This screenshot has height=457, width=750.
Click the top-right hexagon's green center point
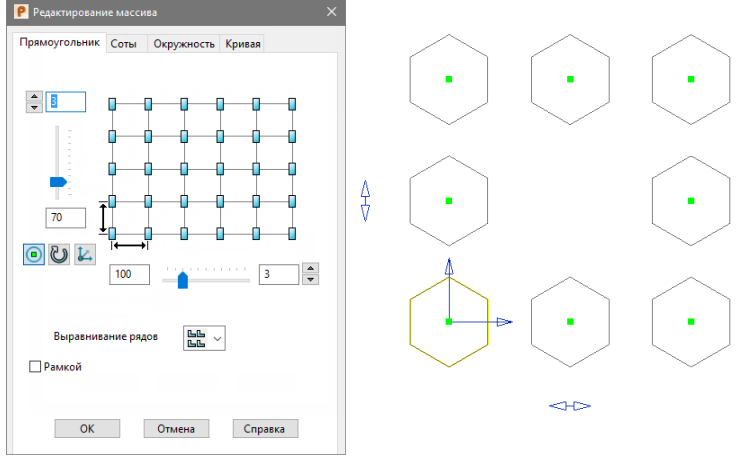tap(691, 79)
